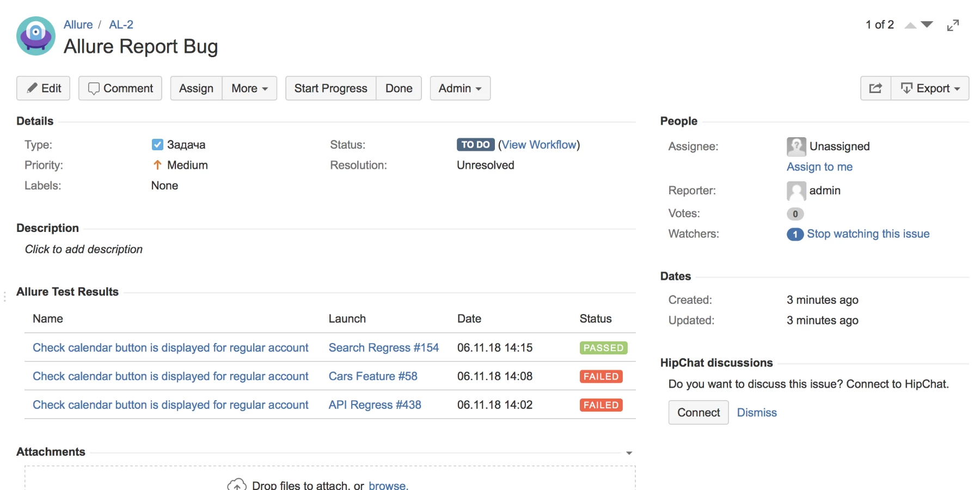
Task: Expand the Export dropdown
Action: pos(930,88)
